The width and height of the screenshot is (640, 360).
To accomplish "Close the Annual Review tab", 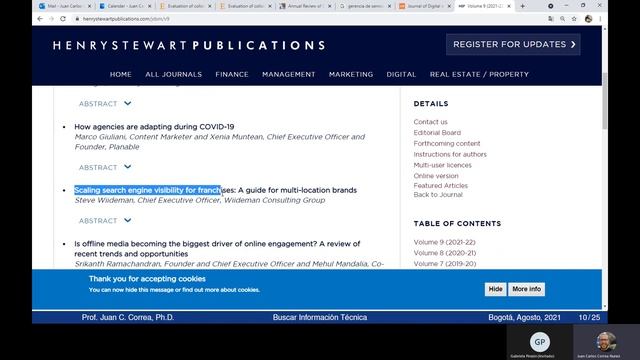I will pos(330,6).
